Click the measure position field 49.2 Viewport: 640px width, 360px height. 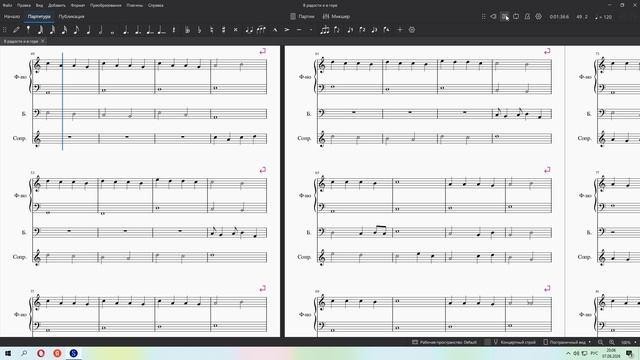(x=582, y=17)
